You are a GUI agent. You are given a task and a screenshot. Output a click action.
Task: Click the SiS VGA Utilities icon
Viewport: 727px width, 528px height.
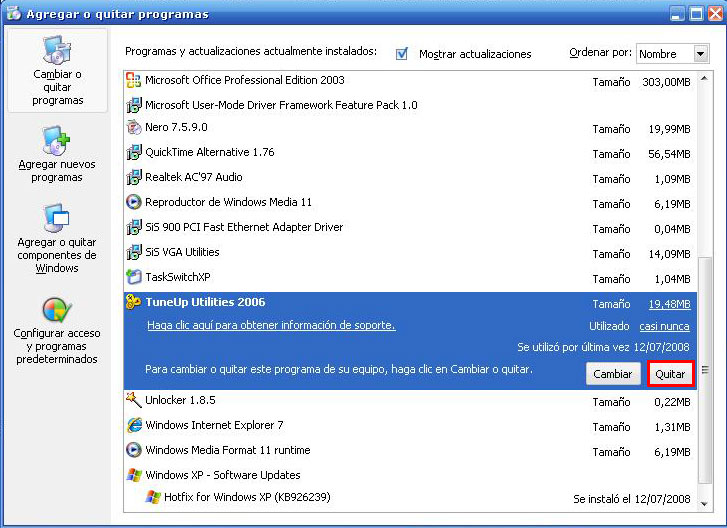click(x=134, y=252)
